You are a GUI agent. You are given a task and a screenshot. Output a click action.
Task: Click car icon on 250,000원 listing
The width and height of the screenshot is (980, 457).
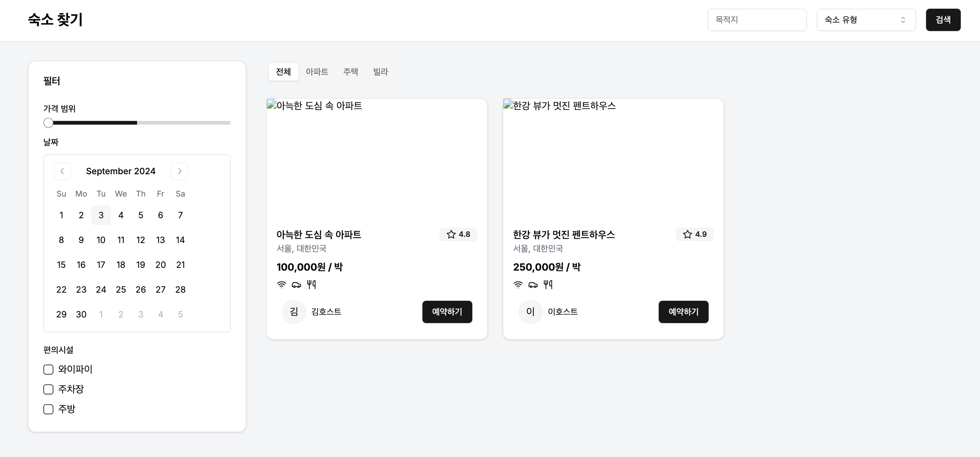pos(533,285)
